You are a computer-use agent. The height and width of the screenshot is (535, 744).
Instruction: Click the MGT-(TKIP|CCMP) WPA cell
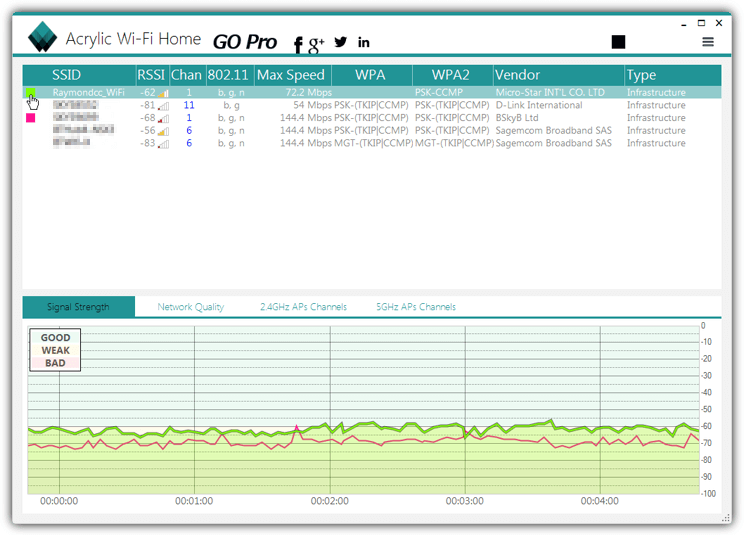coord(373,143)
